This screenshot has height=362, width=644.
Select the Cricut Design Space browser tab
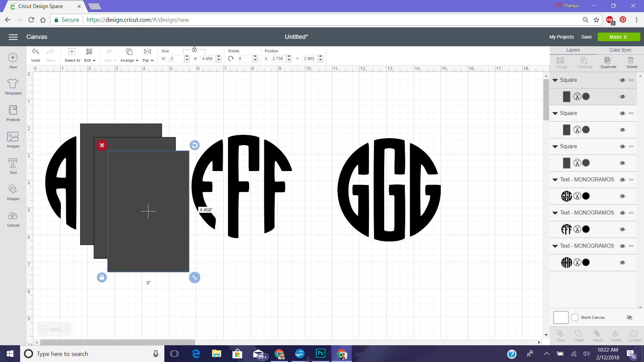point(45,6)
